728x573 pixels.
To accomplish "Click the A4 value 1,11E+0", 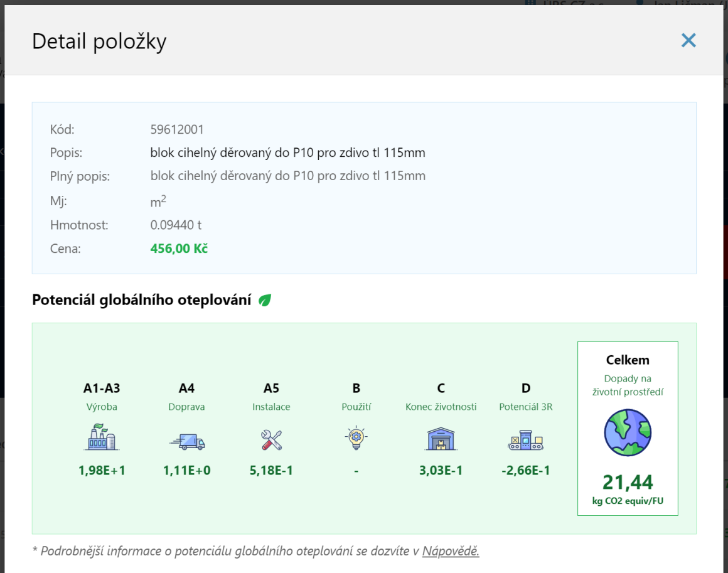I will tap(187, 470).
